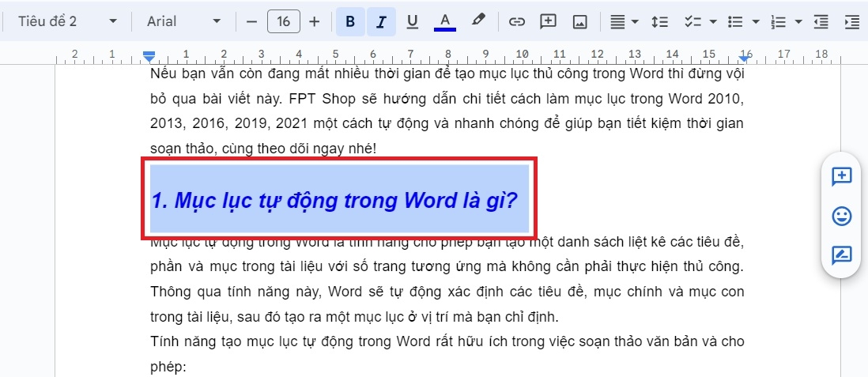Toggle Underline formatting button
868x377 pixels.
[412, 21]
